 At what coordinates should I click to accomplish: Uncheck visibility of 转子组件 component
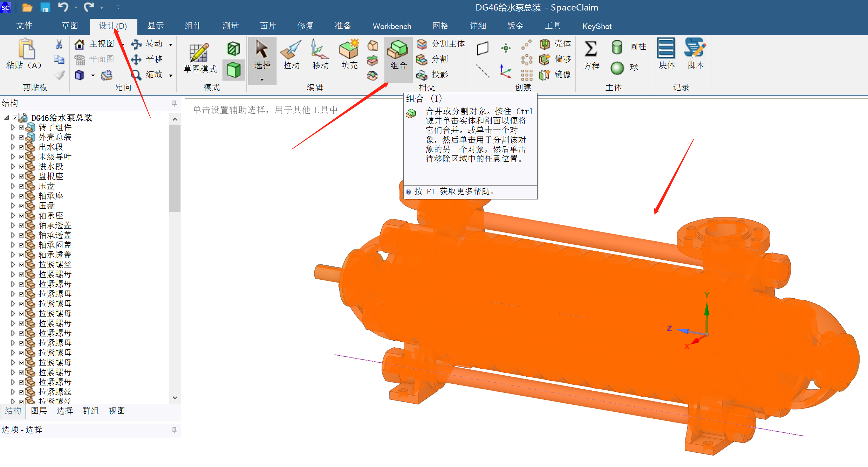point(21,127)
